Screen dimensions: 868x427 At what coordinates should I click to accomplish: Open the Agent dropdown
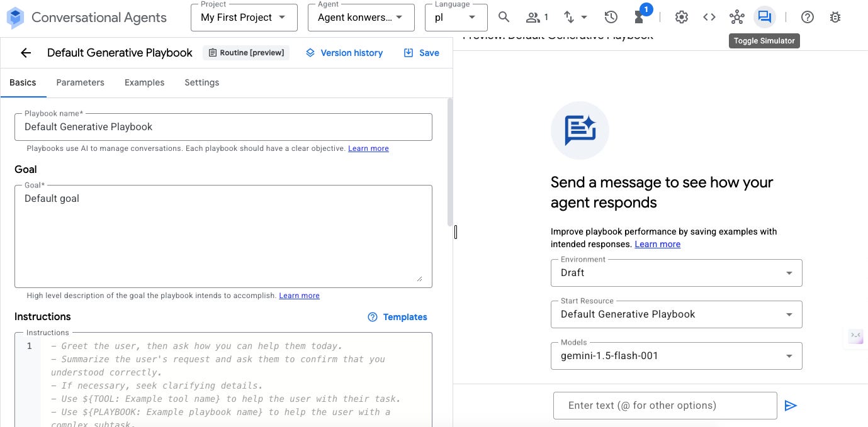click(x=361, y=17)
